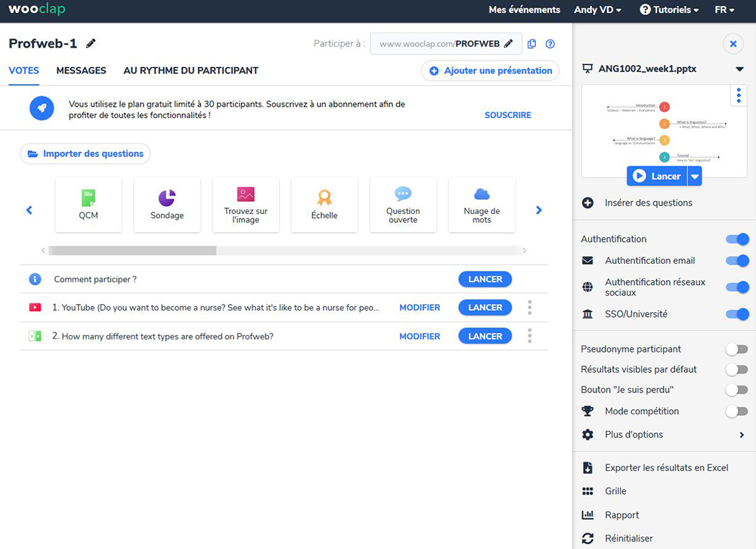This screenshot has width=756, height=549.
Task: Launch the Comment participer slide
Action: pyautogui.click(x=485, y=279)
